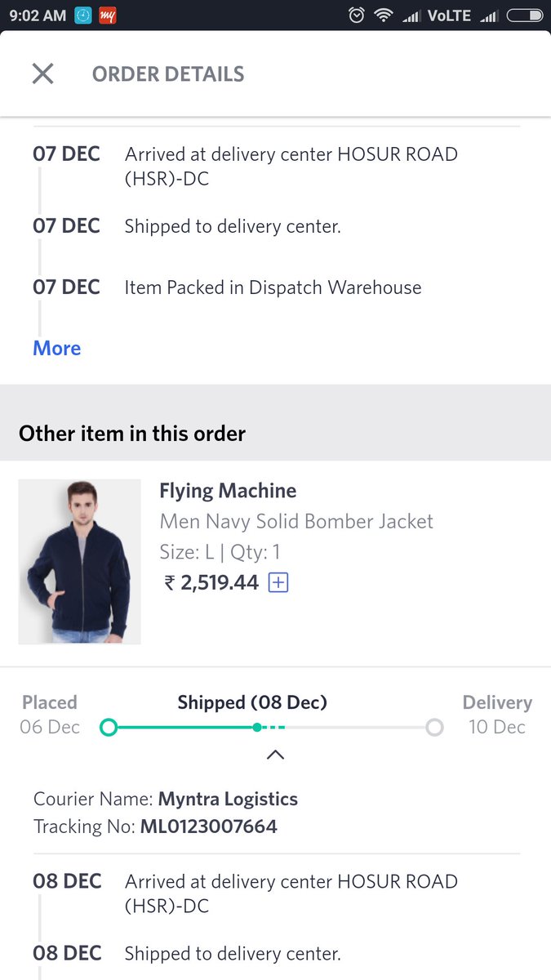Screen dimensions: 551x980
Task: Collapse shipment tracking with up chevron
Action: coord(276,755)
